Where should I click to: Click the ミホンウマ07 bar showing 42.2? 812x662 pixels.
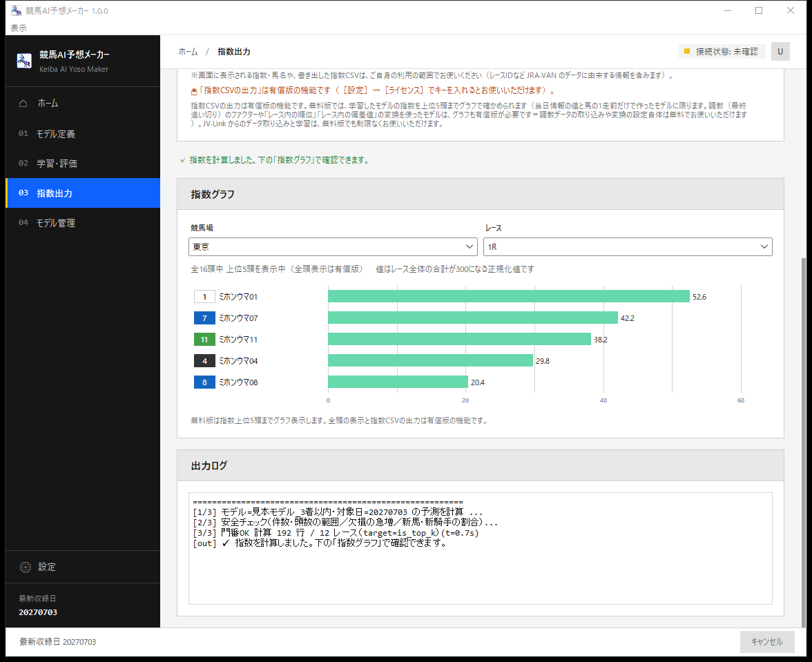[x=473, y=318]
